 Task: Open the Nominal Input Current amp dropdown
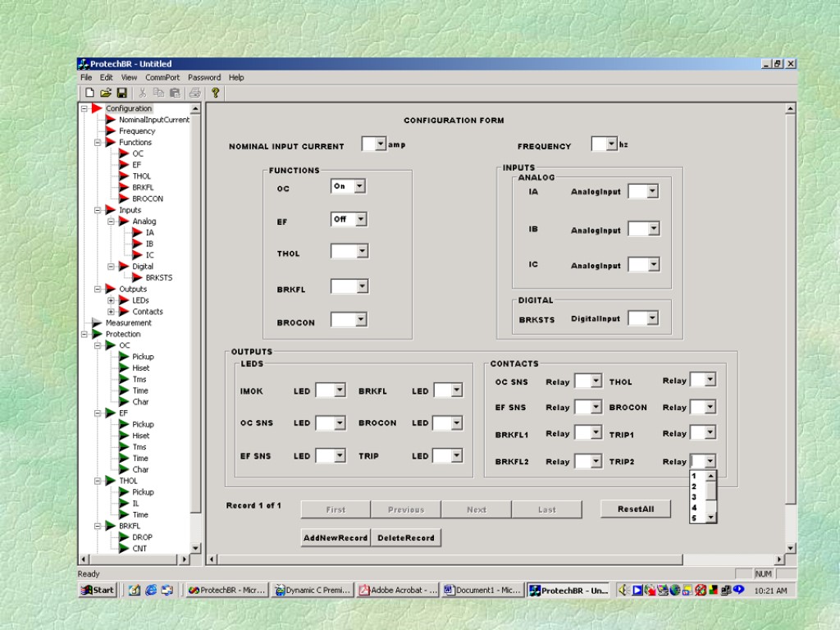click(379, 144)
